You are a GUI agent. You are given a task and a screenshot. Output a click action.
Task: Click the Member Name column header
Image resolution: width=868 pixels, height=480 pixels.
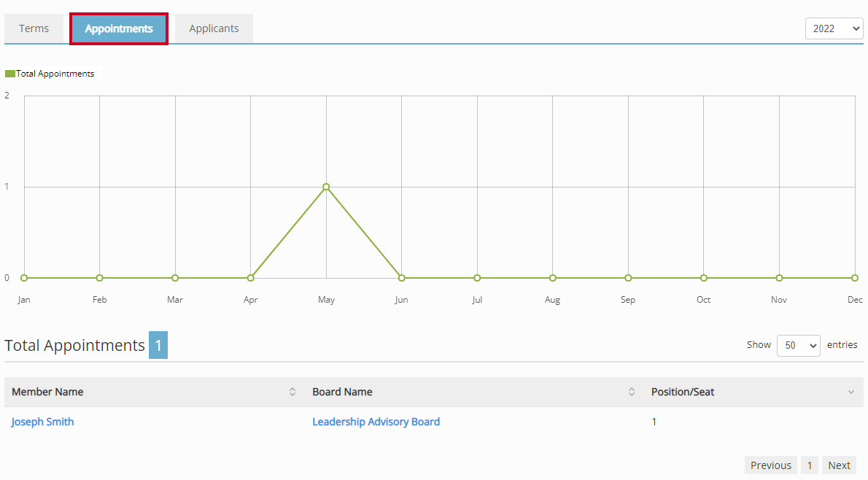pos(155,392)
